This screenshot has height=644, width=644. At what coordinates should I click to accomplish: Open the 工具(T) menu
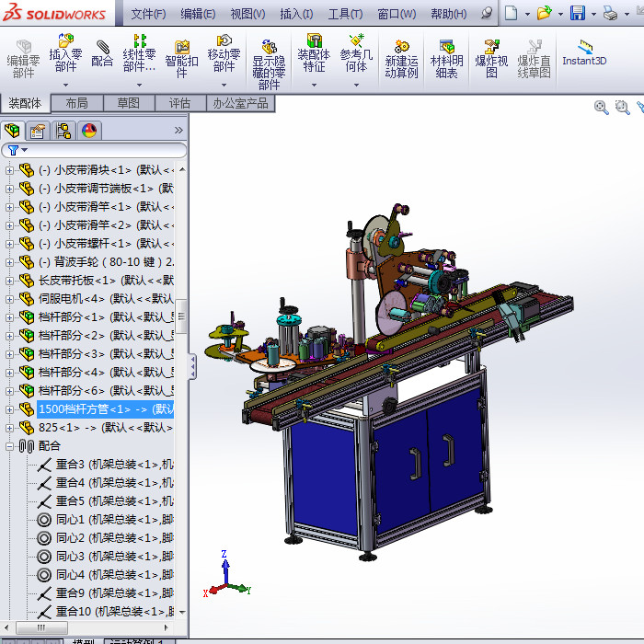345,14
